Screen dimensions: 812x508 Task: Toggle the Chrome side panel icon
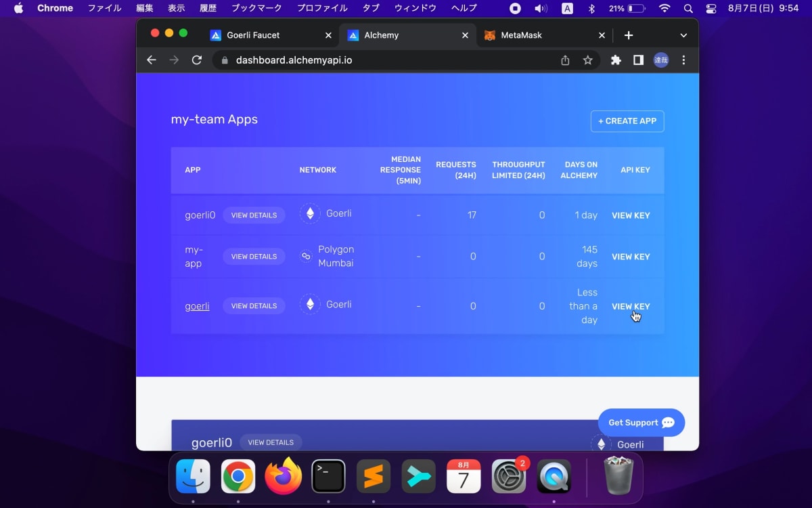pyautogui.click(x=638, y=60)
